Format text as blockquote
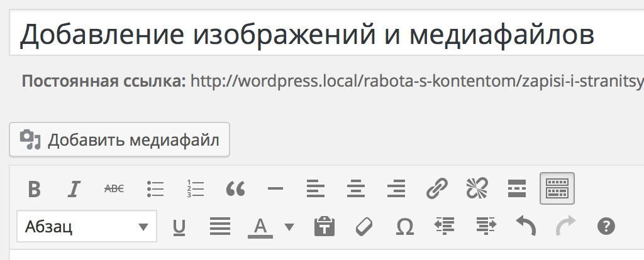 [x=235, y=188]
